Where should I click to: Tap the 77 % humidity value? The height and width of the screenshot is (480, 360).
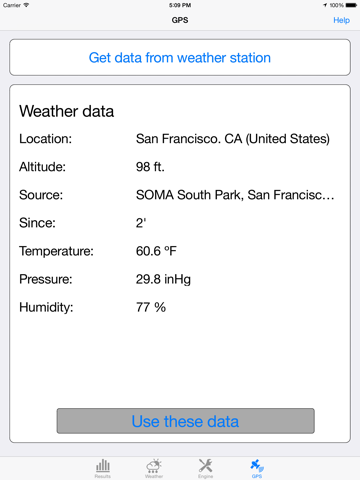click(151, 307)
